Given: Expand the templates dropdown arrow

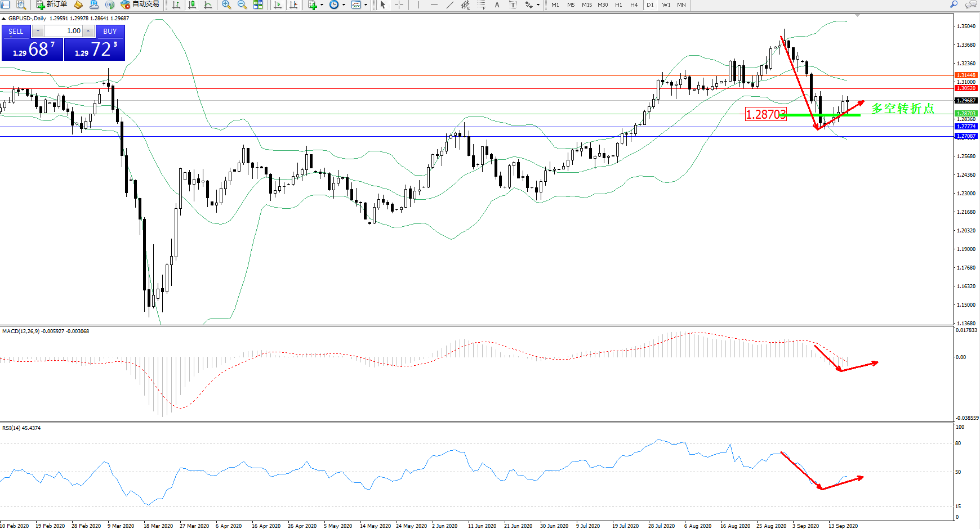Looking at the screenshot, I should [366, 5].
